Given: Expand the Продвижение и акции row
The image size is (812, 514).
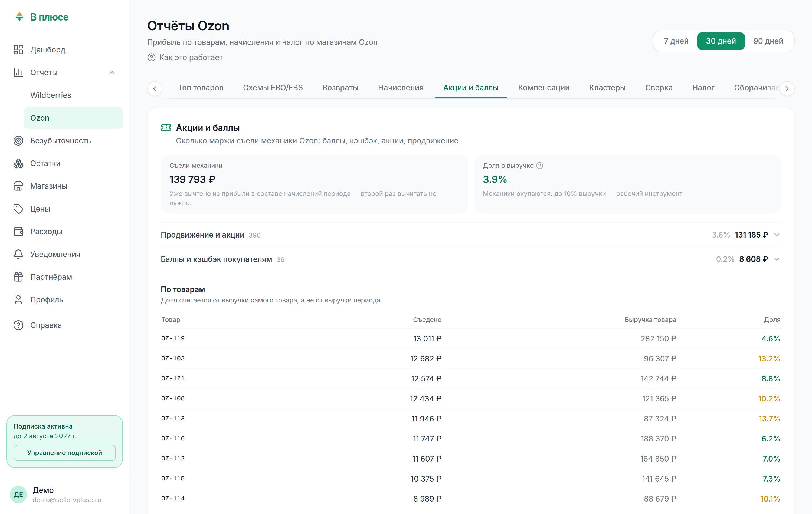Looking at the screenshot, I should click(x=777, y=235).
